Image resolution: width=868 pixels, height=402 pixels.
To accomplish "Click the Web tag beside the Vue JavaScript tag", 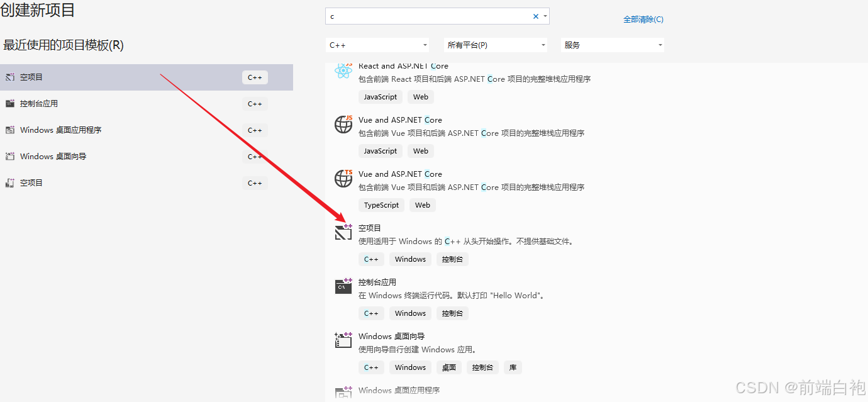I will tap(421, 151).
